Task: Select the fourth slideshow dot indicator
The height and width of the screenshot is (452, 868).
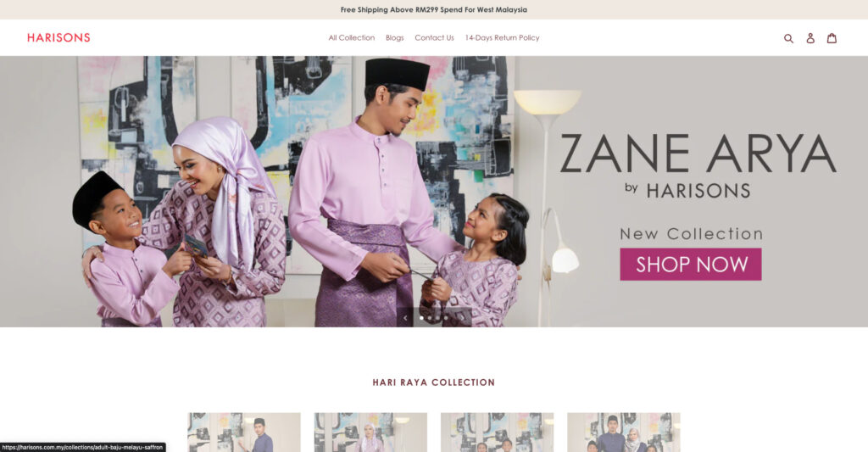Action: coord(446,318)
